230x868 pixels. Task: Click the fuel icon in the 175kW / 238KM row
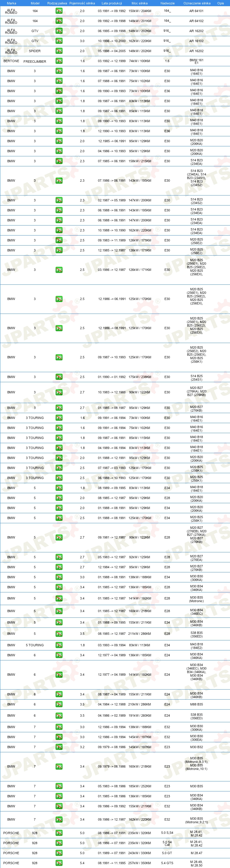tap(59, 377)
